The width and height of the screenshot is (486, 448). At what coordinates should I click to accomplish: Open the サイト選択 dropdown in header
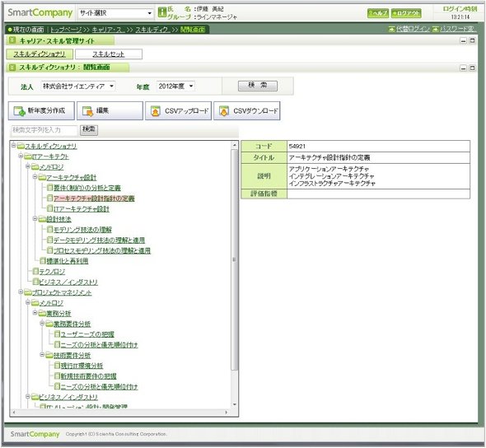(x=116, y=13)
